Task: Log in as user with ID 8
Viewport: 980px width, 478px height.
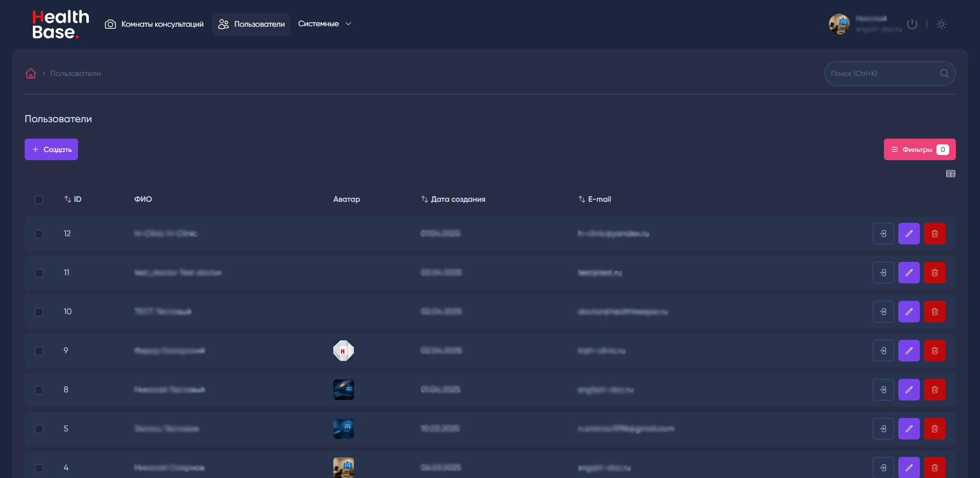Action: (x=883, y=390)
